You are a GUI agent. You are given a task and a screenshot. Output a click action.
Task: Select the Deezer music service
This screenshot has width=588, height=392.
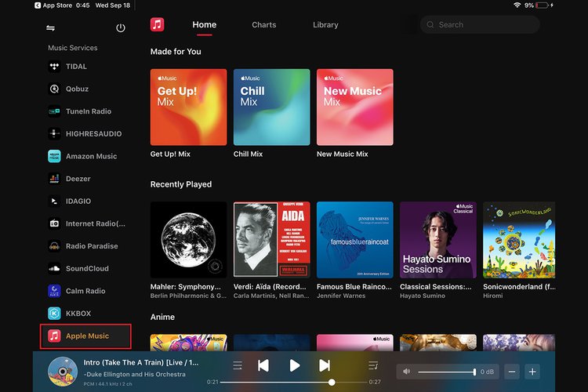78,179
